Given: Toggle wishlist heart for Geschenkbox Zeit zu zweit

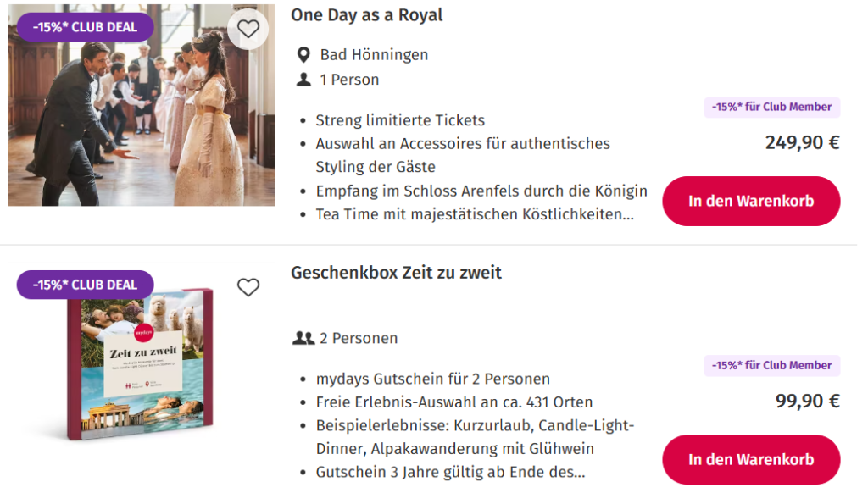Looking at the screenshot, I should tap(248, 288).
